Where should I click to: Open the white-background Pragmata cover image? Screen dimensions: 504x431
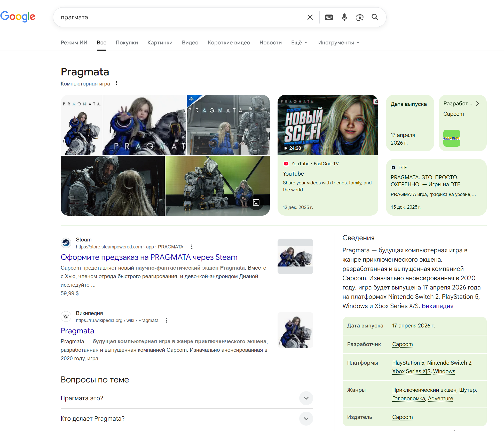81,125
